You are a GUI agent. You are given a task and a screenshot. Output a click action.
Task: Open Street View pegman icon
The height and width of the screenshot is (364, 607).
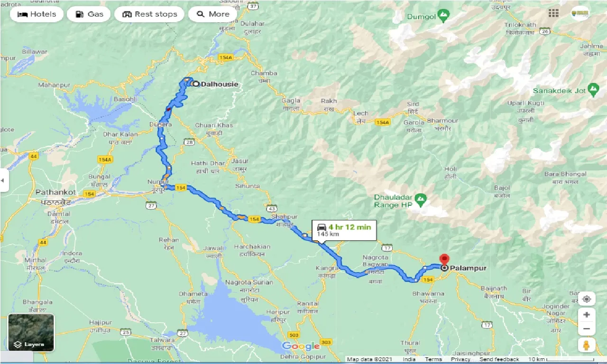(x=587, y=345)
